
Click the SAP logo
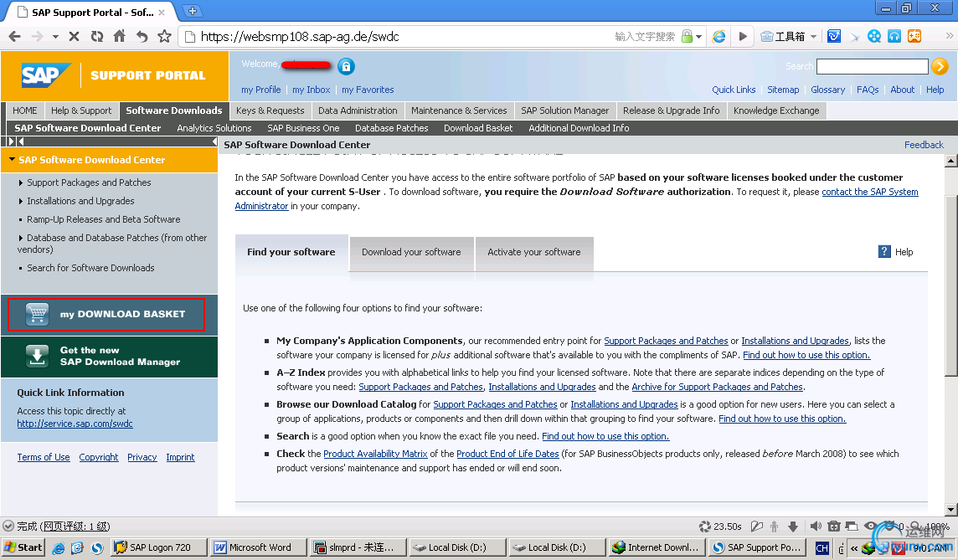point(46,75)
